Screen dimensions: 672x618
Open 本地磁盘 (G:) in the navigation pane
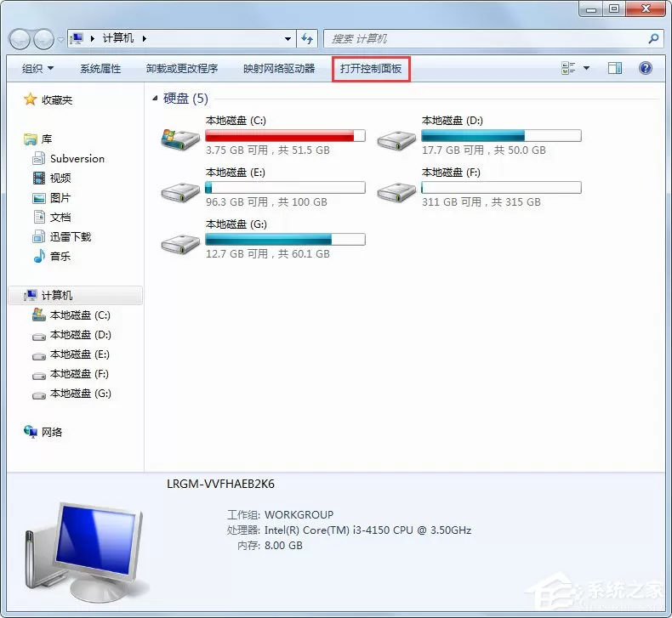click(x=81, y=394)
